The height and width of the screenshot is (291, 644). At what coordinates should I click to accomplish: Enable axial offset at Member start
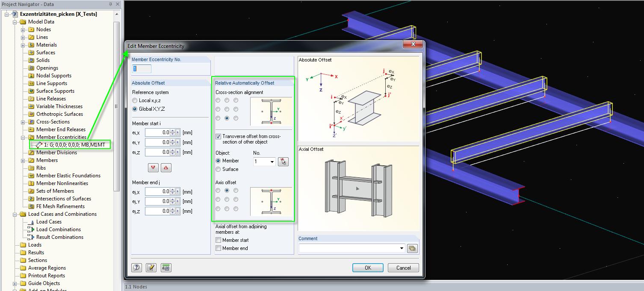(219, 240)
